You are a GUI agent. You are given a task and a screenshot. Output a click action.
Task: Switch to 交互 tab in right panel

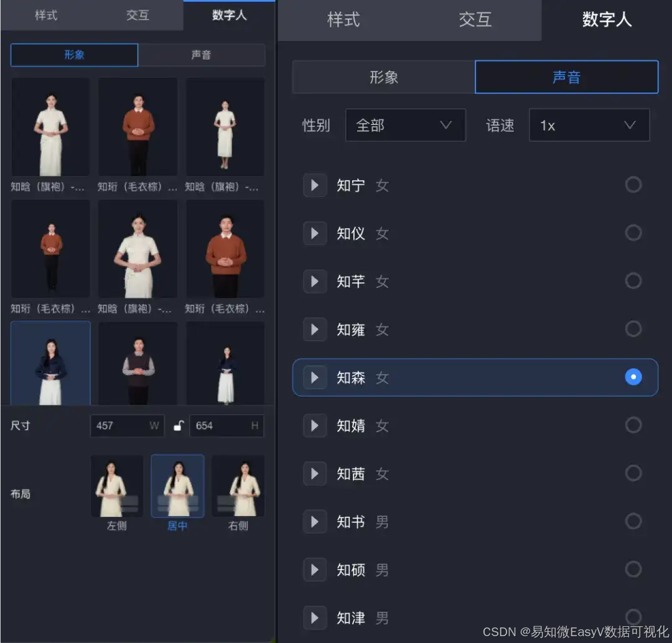[475, 20]
